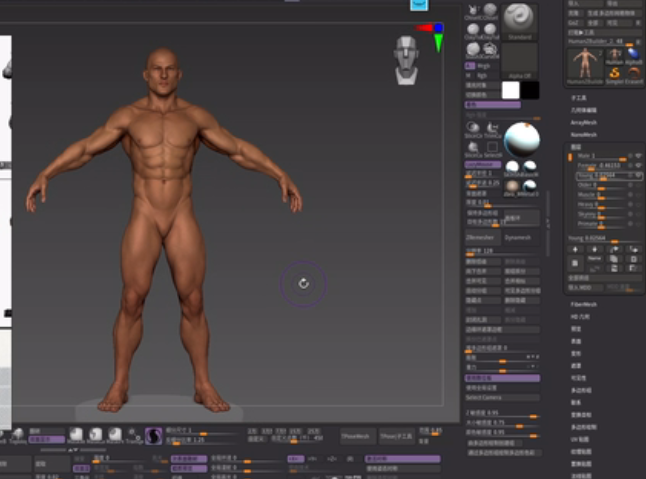
Task: Expand the FiberMesh subpalette
Action: click(x=583, y=304)
